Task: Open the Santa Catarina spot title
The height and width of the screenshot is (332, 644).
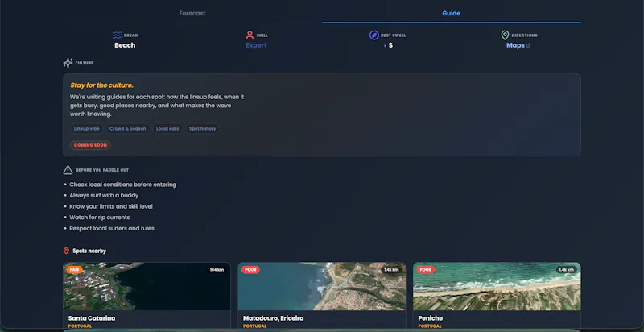Action: tap(92, 318)
